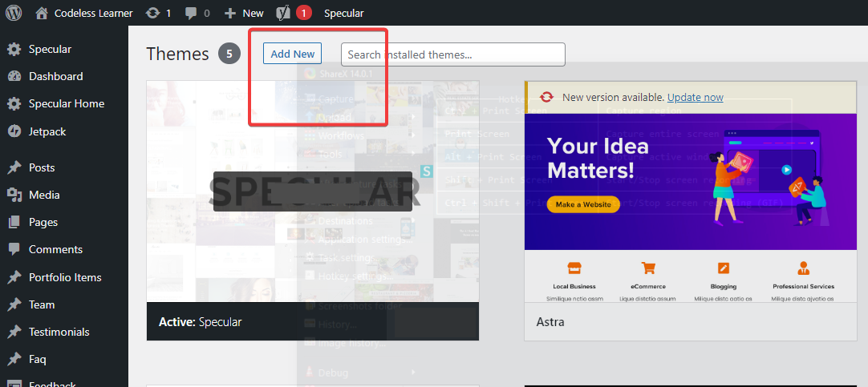Click the Specular gear icon in the sidebar
868x387 pixels.
tap(14, 50)
